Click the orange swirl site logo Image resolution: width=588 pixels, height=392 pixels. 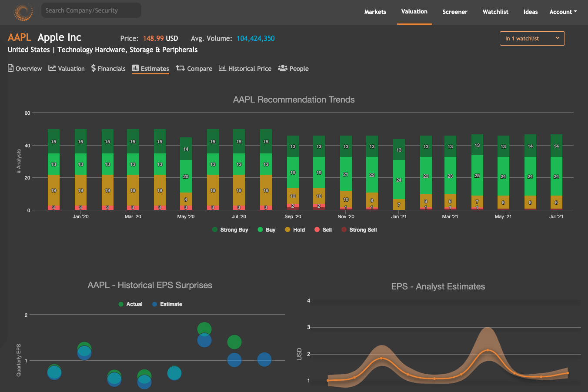coord(23,12)
